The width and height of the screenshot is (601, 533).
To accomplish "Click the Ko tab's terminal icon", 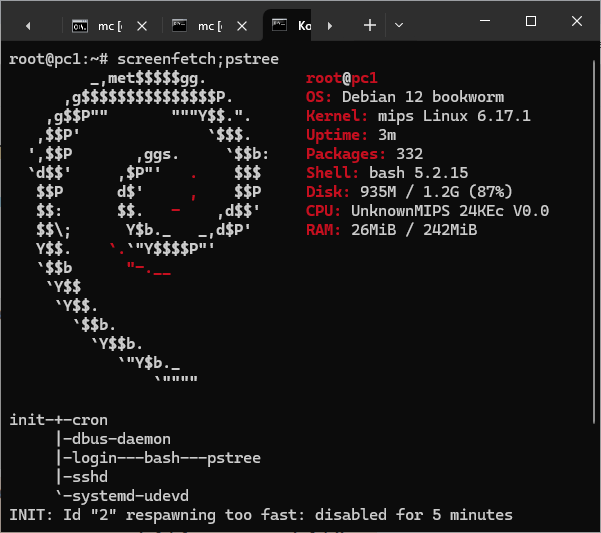I will (279, 25).
